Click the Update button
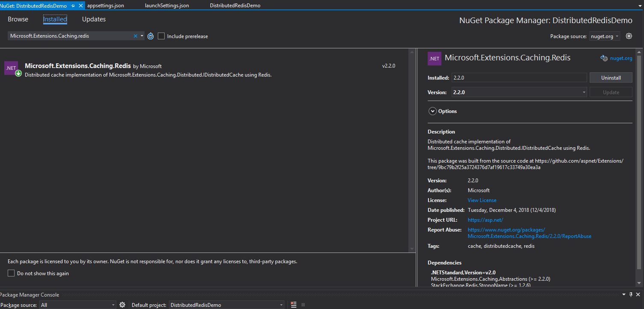Screen dimensions: 644x309 coord(611,92)
